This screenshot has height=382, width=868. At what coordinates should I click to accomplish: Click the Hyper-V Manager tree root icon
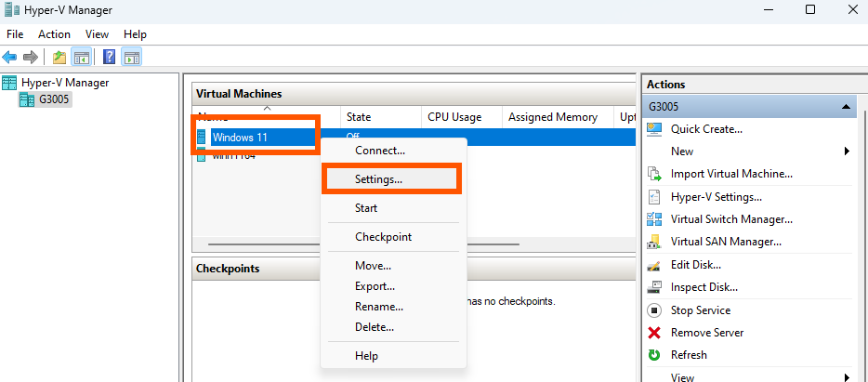[x=9, y=83]
